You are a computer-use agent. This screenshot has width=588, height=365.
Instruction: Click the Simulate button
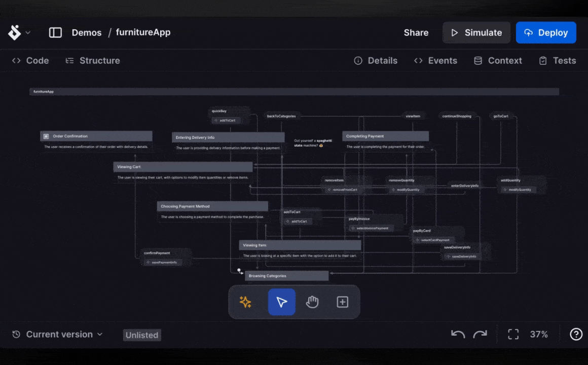pos(476,32)
